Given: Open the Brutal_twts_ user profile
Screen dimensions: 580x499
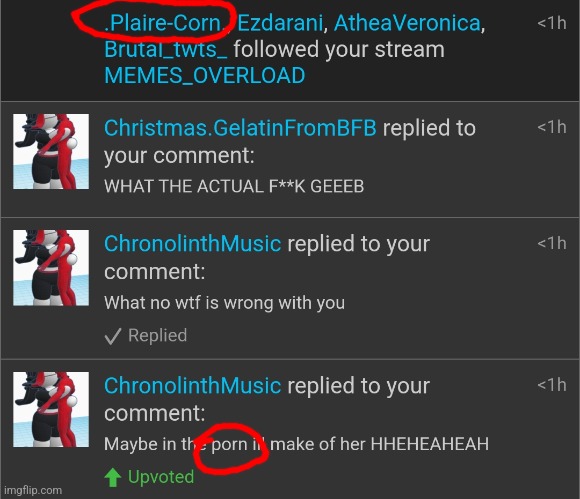Looking at the screenshot, I should point(166,49).
